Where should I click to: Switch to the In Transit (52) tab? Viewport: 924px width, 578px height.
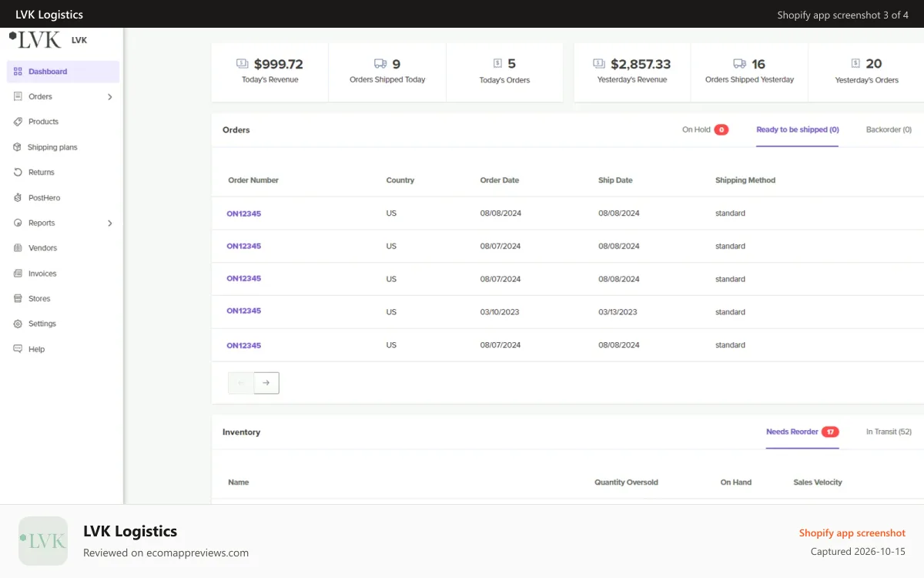(x=889, y=432)
